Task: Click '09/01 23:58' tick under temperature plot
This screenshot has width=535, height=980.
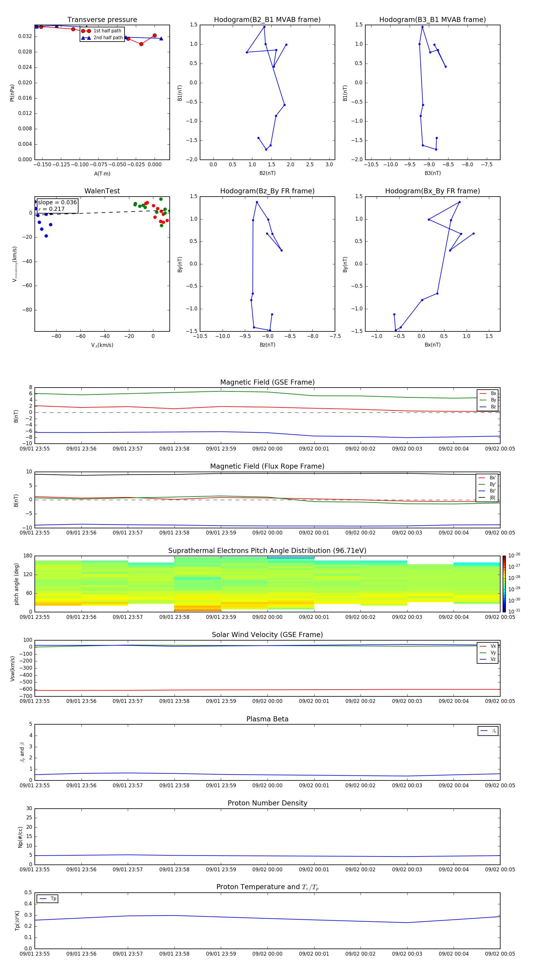Action: pyautogui.click(x=174, y=954)
